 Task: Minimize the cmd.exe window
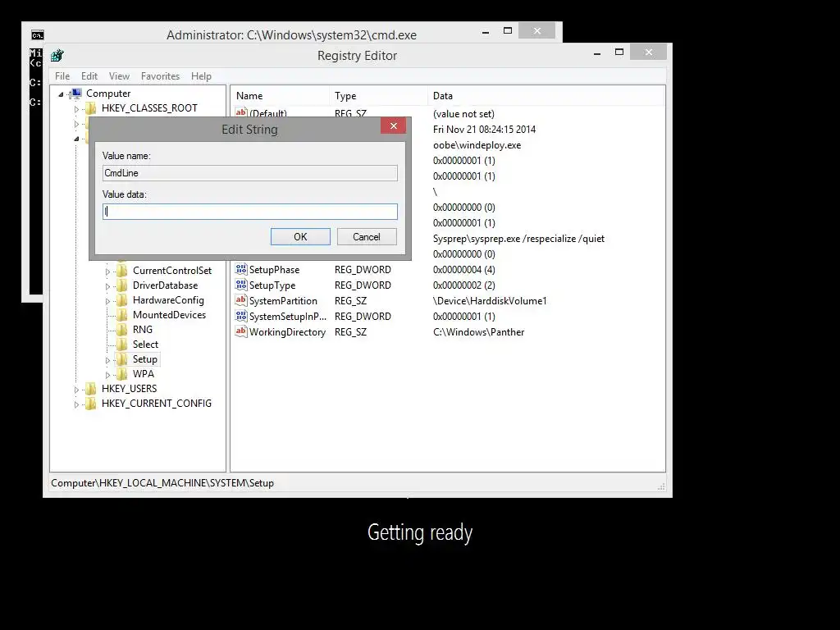(486, 32)
